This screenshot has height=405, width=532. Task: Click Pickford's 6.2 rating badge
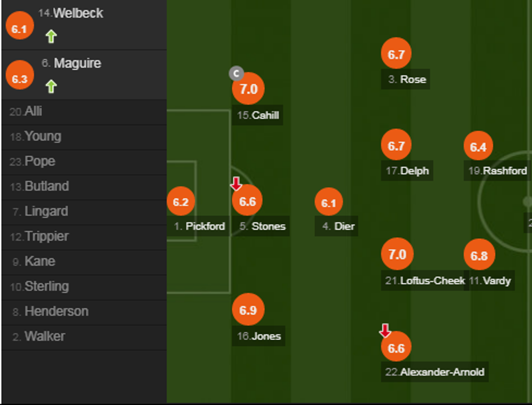point(180,202)
